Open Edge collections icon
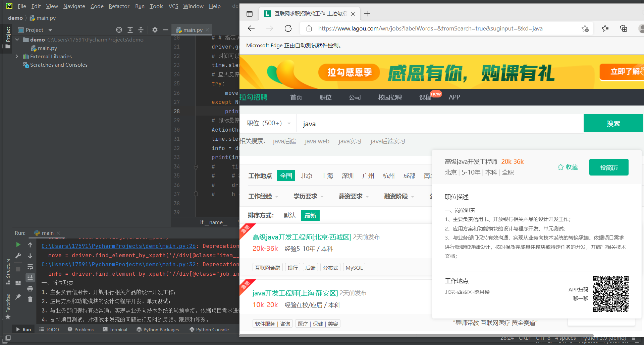Viewport: 644px width, 345px height. point(624,28)
